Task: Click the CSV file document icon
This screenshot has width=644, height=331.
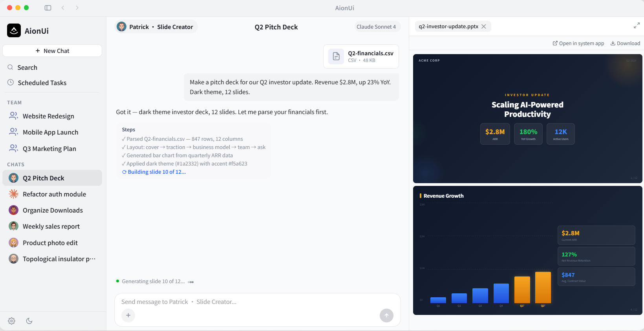Action: pos(336,56)
